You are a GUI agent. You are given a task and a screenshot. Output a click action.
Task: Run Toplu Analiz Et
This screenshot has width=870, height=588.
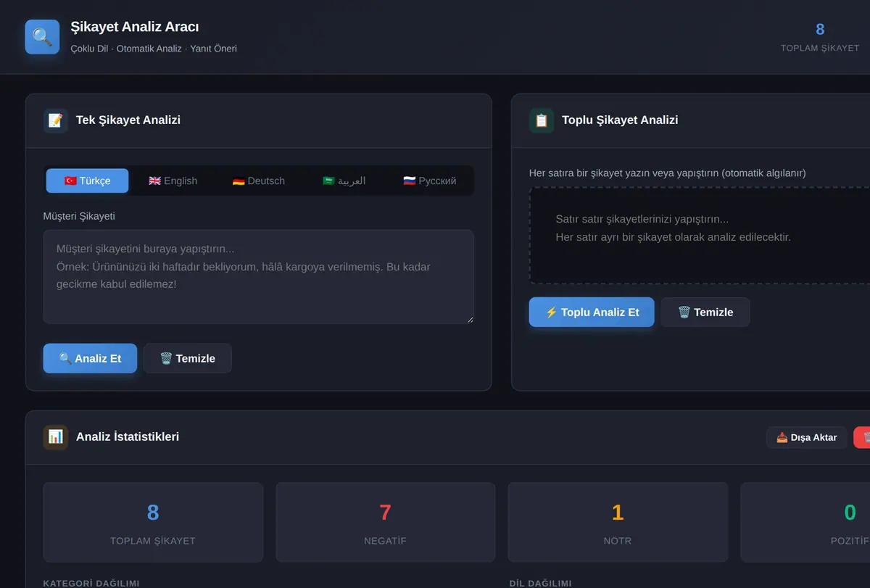coord(592,312)
